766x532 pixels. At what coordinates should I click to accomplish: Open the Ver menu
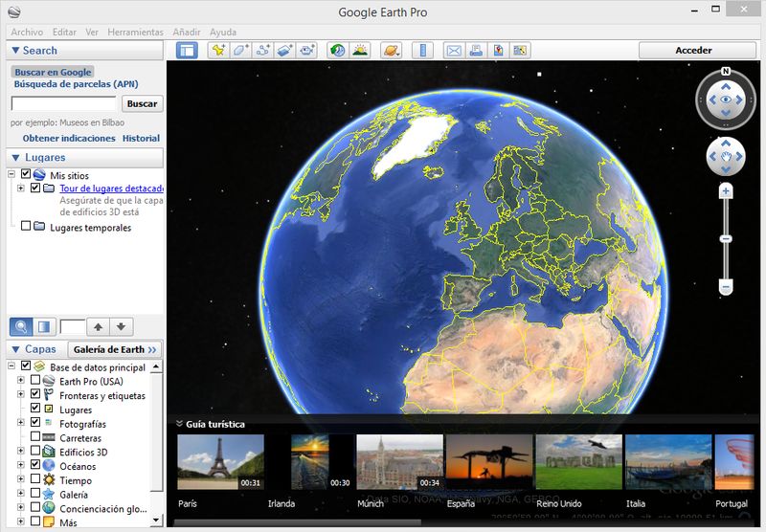pyautogui.click(x=92, y=32)
